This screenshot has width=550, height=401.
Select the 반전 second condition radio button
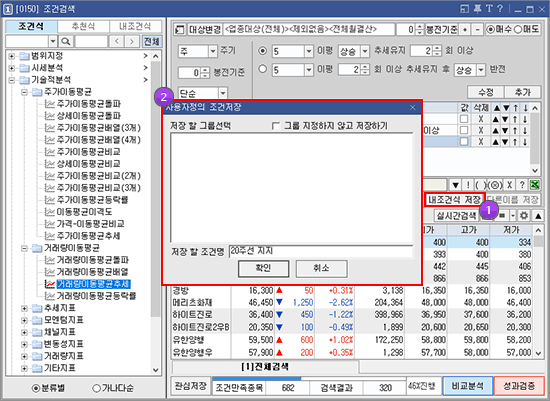coord(262,69)
